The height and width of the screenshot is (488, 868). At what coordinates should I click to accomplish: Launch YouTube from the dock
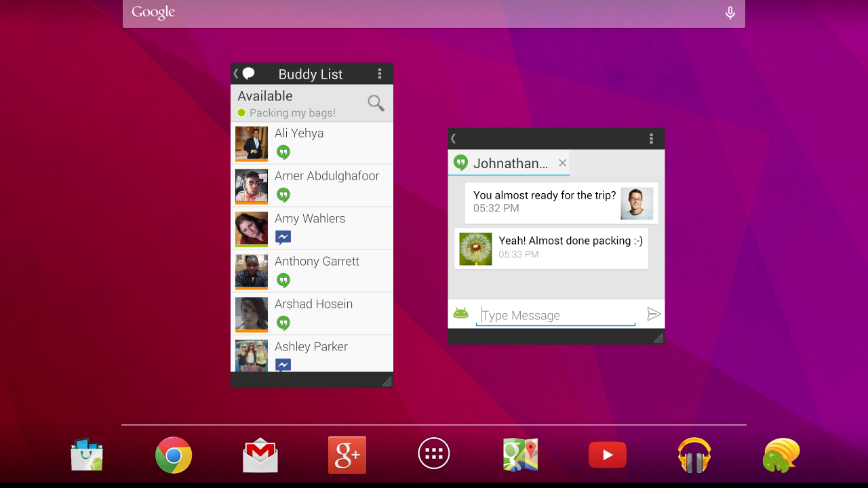607,455
